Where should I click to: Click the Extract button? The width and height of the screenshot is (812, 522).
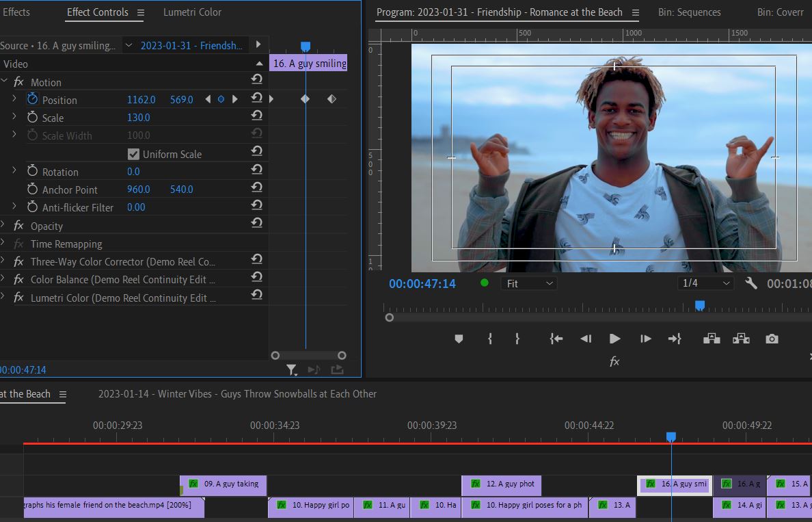pyautogui.click(x=741, y=339)
